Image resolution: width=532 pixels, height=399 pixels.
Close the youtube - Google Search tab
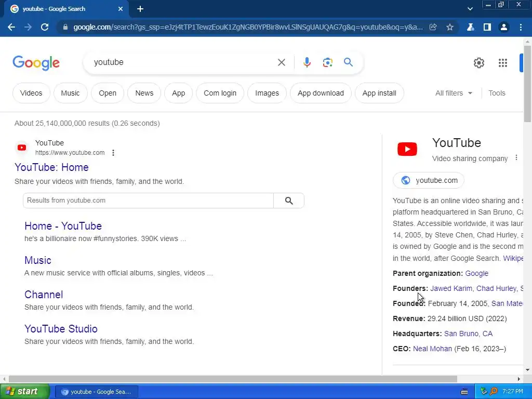pyautogui.click(x=121, y=9)
